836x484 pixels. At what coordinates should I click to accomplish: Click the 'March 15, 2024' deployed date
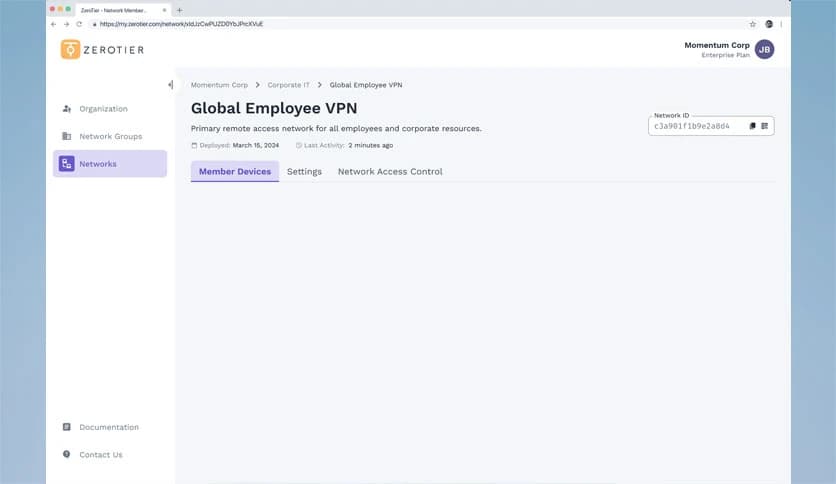click(256, 146)
